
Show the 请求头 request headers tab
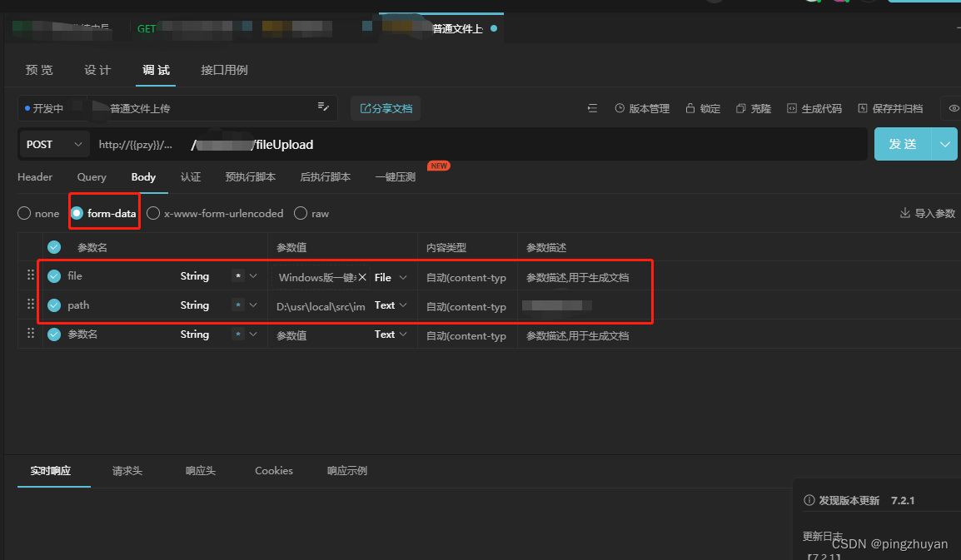pyautogui.click(x=127, y=470)
